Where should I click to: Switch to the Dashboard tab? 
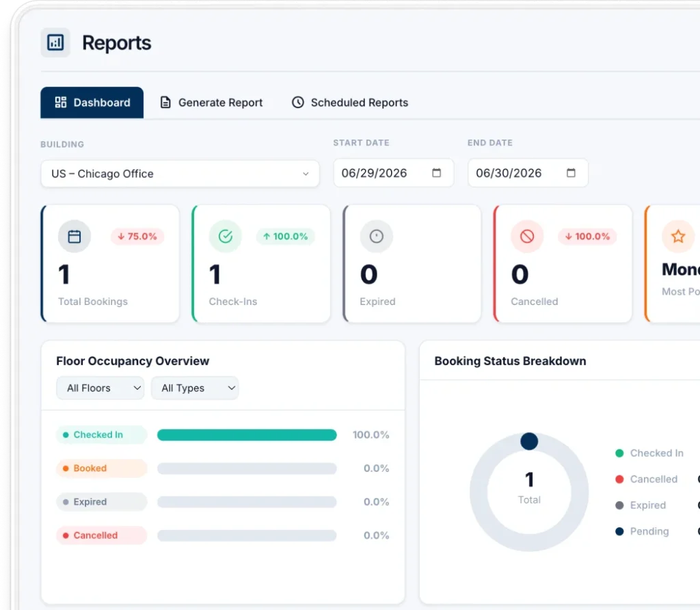pyautogui.click(x=92, y=103)
